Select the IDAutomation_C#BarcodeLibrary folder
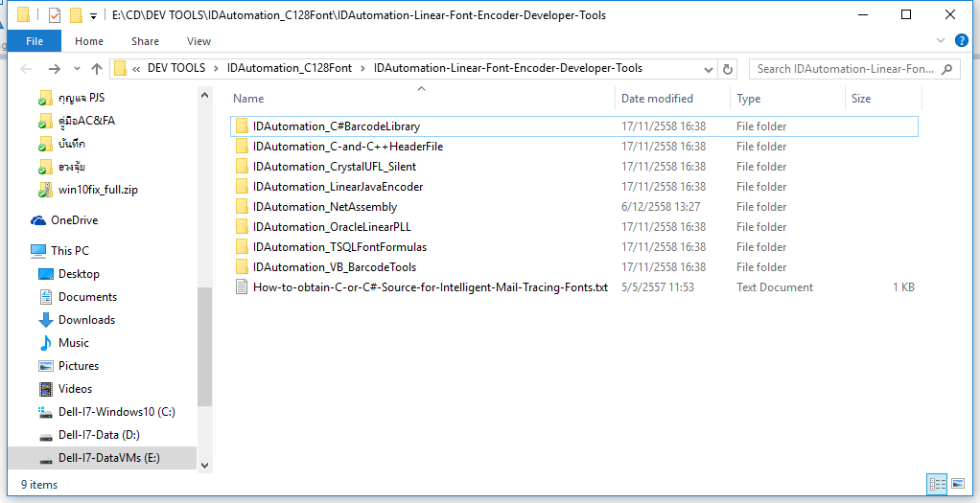 573,126
